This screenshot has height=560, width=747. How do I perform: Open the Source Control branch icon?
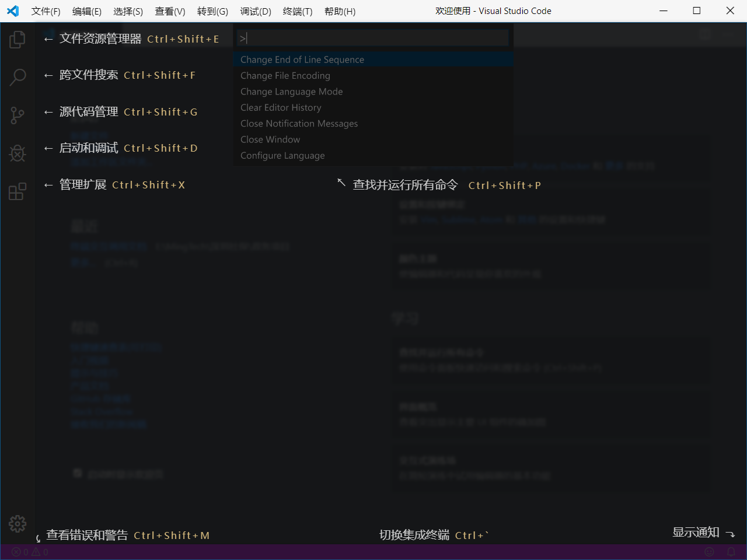(x=18, y=115)
